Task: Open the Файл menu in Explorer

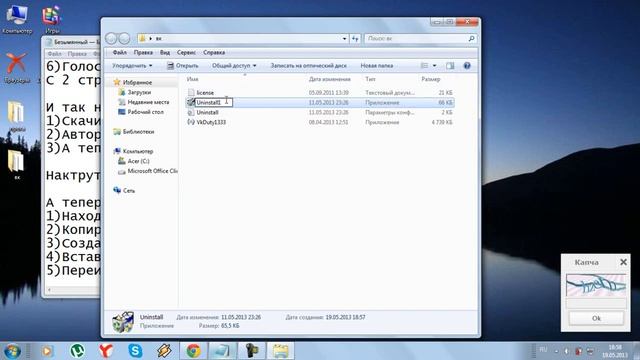Action: 120,52
